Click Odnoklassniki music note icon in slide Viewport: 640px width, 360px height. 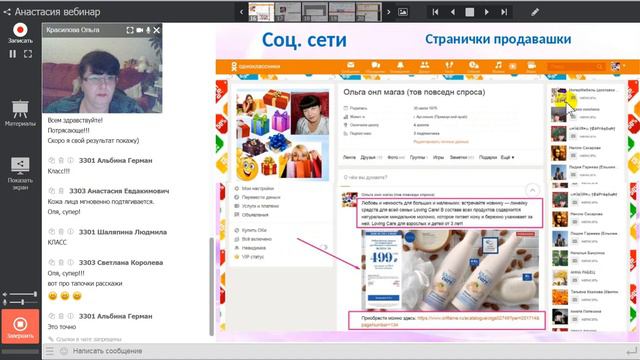point(498,65)
